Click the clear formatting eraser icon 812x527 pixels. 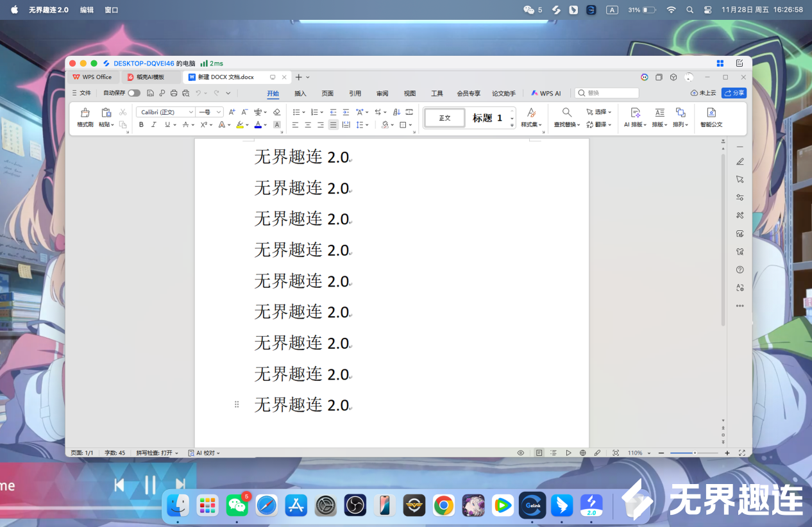[x=276, y=112]
